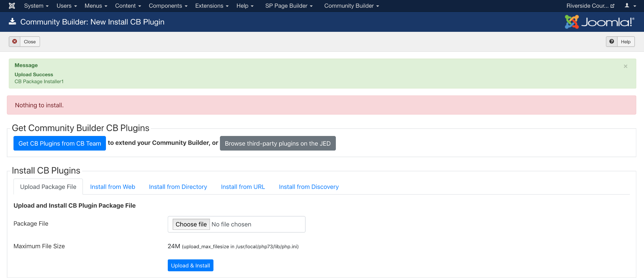Open the System dropdown menu

(36, 6)
